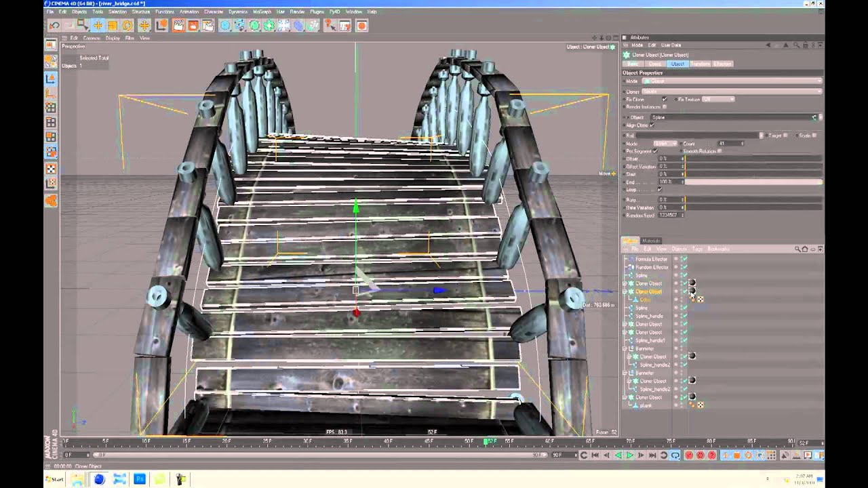Collapse the Cloner Object containing plank
The image size is (868, 488).
pos(625,397)
